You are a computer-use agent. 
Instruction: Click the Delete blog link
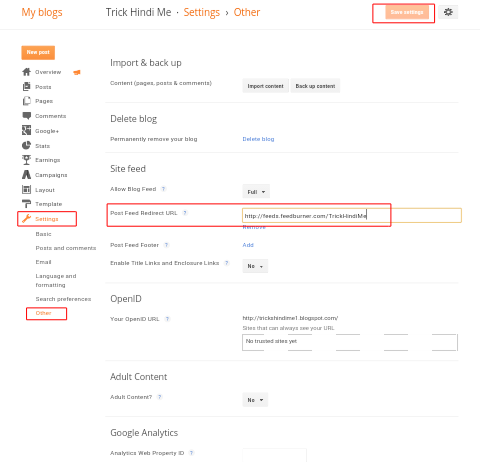coord(258,139)
